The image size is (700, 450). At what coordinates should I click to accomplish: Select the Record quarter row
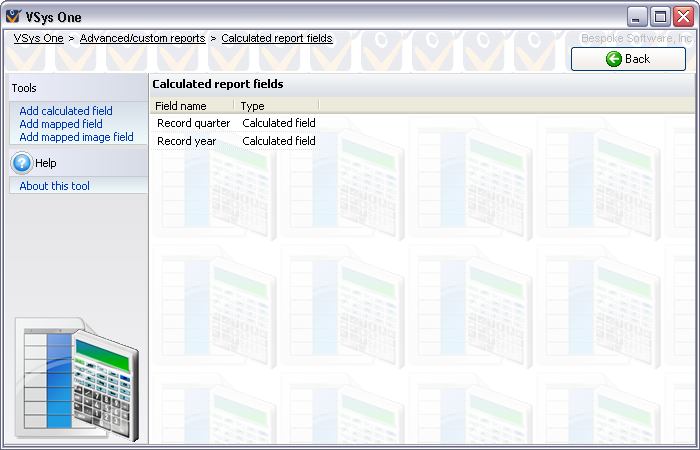click(x=194, y=123)
